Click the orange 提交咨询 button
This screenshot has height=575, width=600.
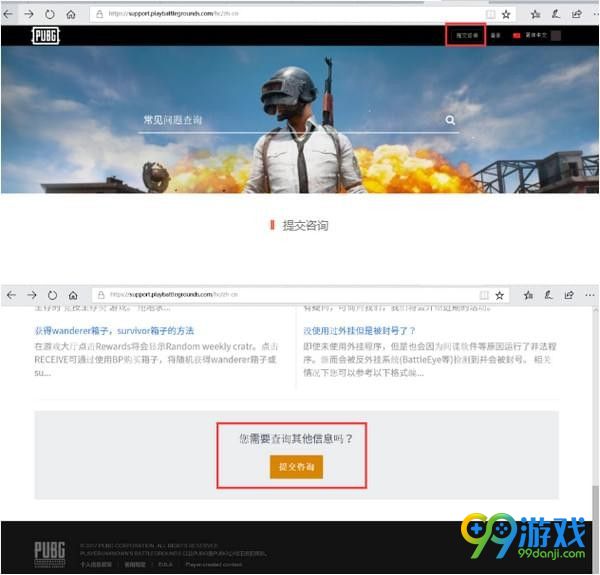[x=297, y=467]
